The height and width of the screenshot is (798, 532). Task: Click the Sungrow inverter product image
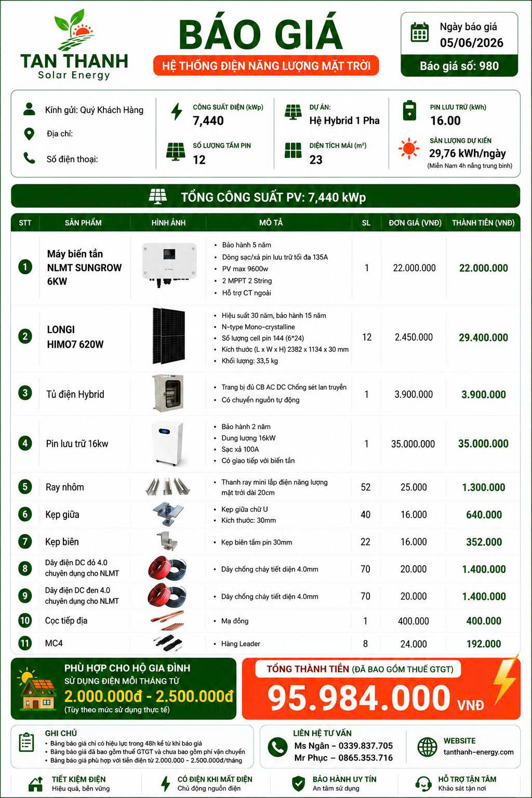pos(170,265)
